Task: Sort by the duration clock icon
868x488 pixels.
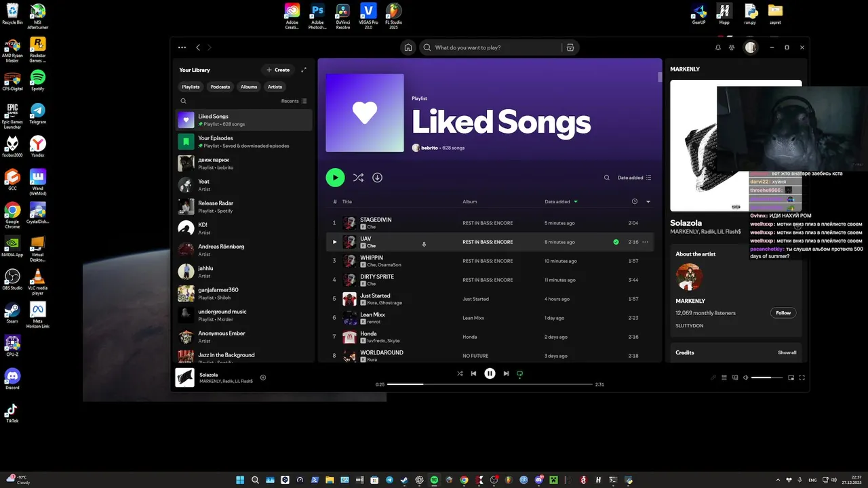Action: tap(635, 201)
